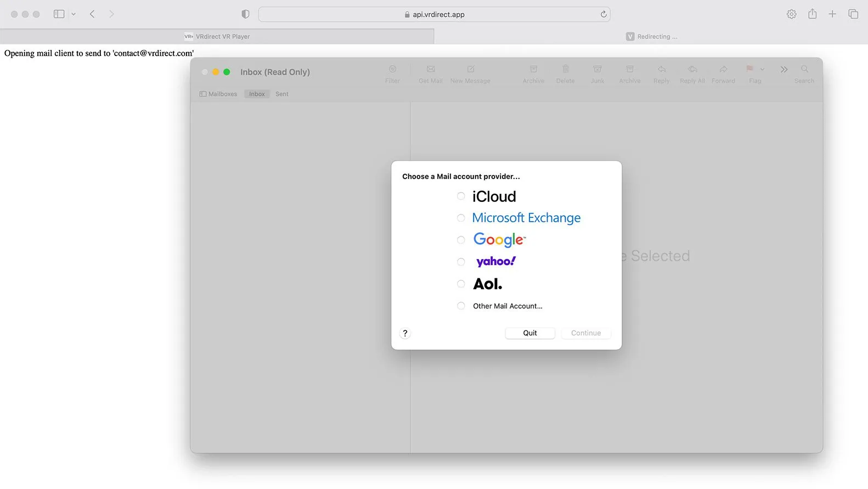The height and width of the screenshot is (489, 868).
Task: Click the Flag icon in Mail toolbar
Action: (749, 69)
